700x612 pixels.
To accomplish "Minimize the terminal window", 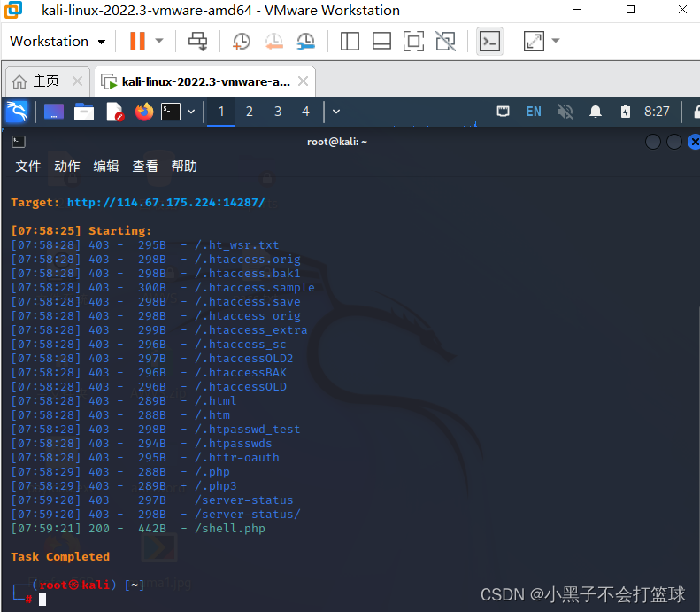I will tap(653, 142).
